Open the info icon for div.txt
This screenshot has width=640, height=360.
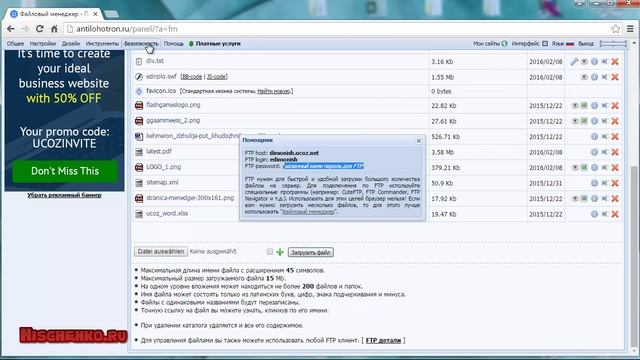coord(594,62)
